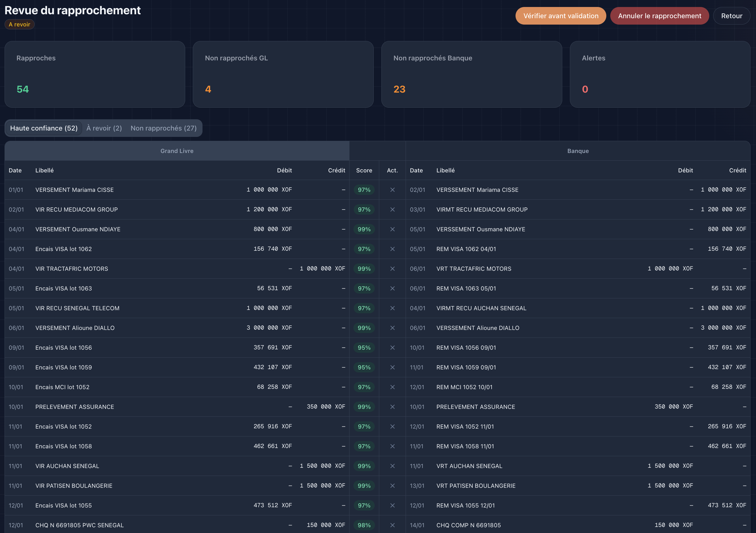Unmatch the CHQ N 6691805 PWC SENEGAL pair
This screenshot has width=756, height=533.
[x=392, y=525]
